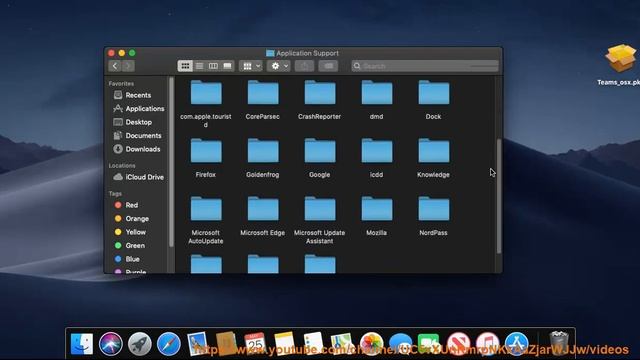
Task: Select Teams_osx package on the desktop
Action: [620, 58]
